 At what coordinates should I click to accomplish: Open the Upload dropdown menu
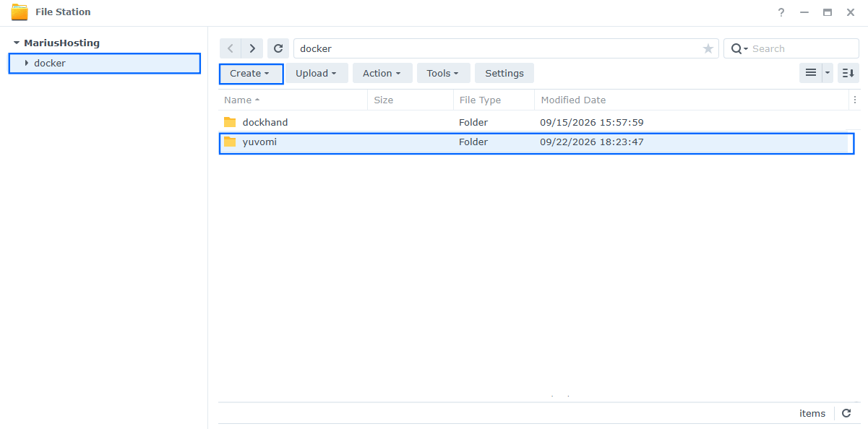[x=317, y=73]
